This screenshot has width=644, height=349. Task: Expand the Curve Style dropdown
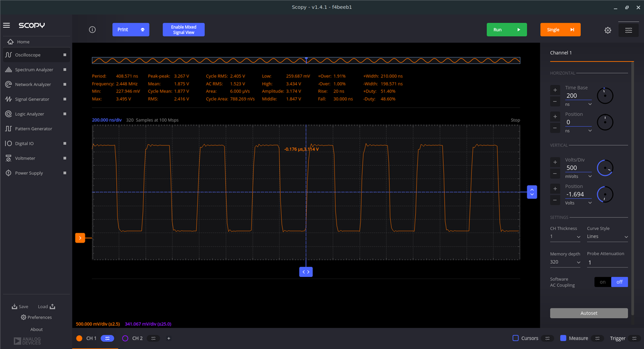607,237
